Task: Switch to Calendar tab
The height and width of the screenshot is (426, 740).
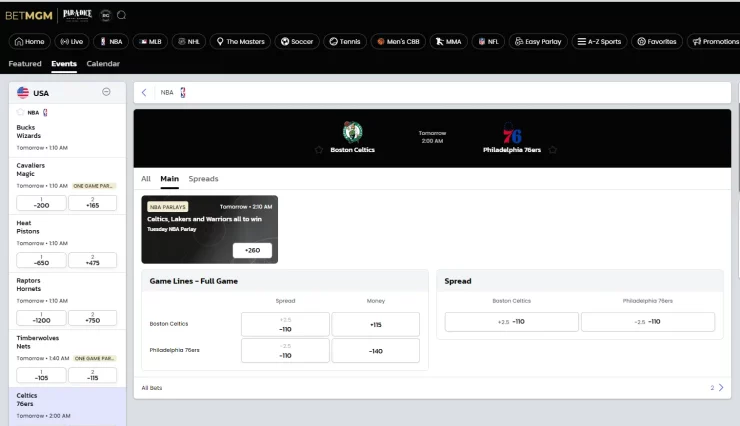Action: tap(103, 64)
